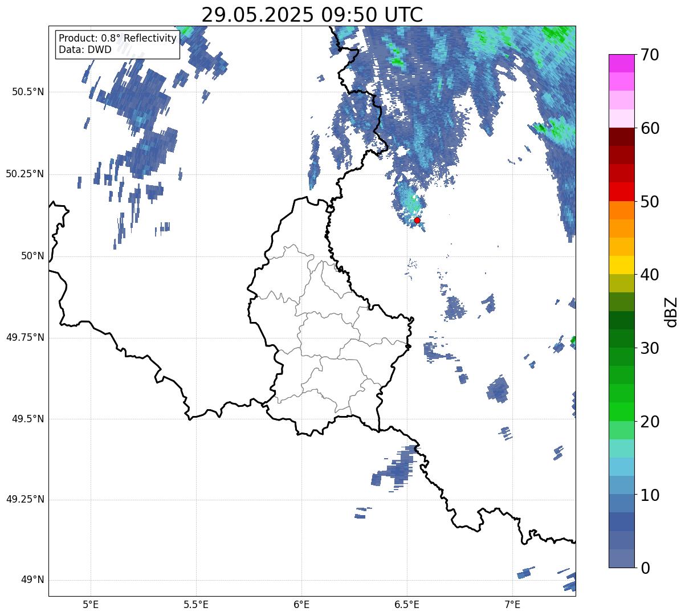
Task: Click the darkest blue swatch below 10 dBZ
Action: click(621, 521)
